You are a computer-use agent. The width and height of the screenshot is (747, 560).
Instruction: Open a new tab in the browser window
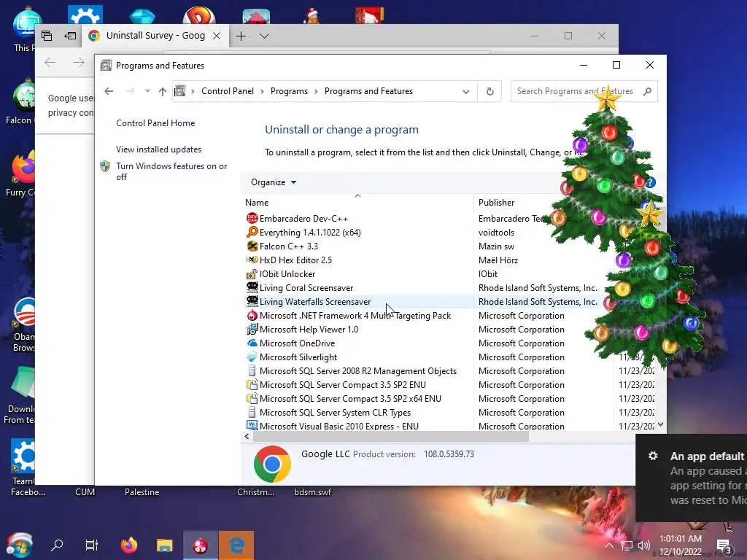click(241, 36)
